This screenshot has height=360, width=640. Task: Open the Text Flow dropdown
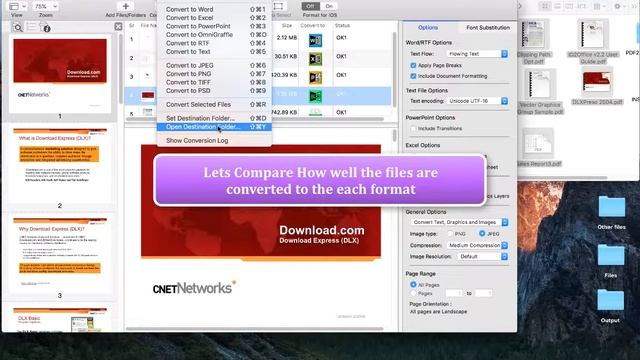click(x=477, y=54)
